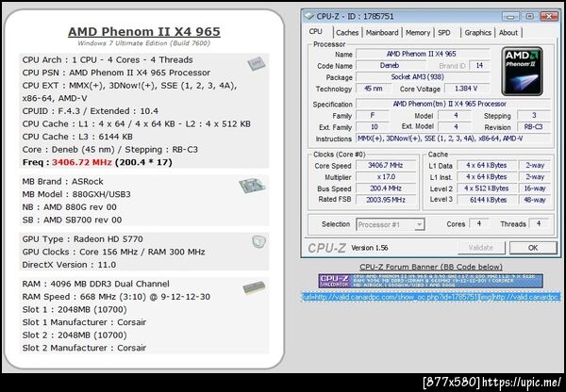Click the Package Socket AM3 (938) field
The width and height of the screenshot is (566, 392).
[423, 77]
